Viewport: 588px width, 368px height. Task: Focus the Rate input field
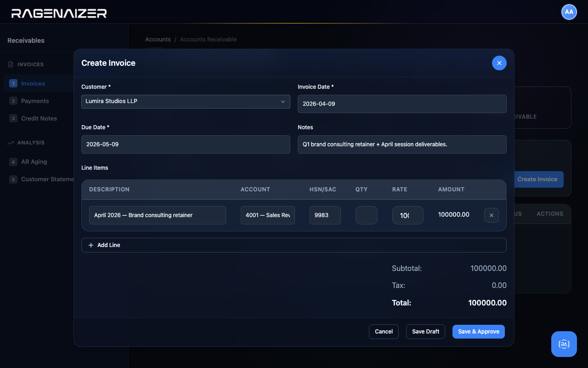click(x=408, y=215)
